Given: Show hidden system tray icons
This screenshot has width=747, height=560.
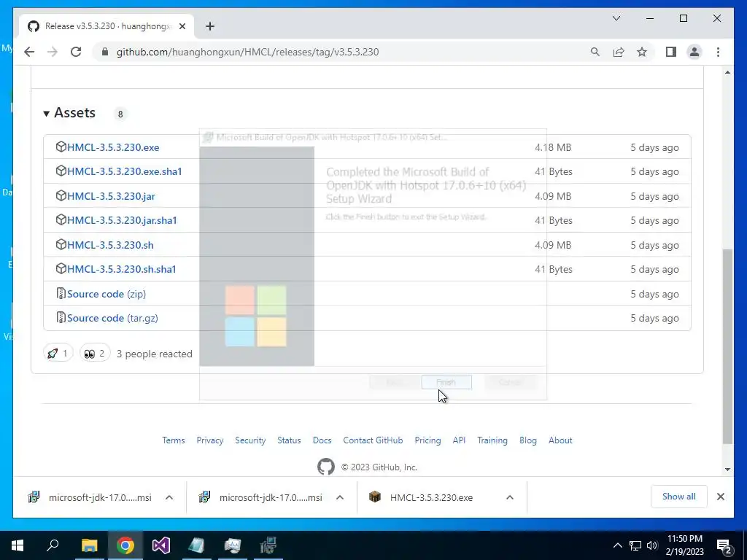Looking at the screenshot, I should pyautogui.click(x=617, y=545).
